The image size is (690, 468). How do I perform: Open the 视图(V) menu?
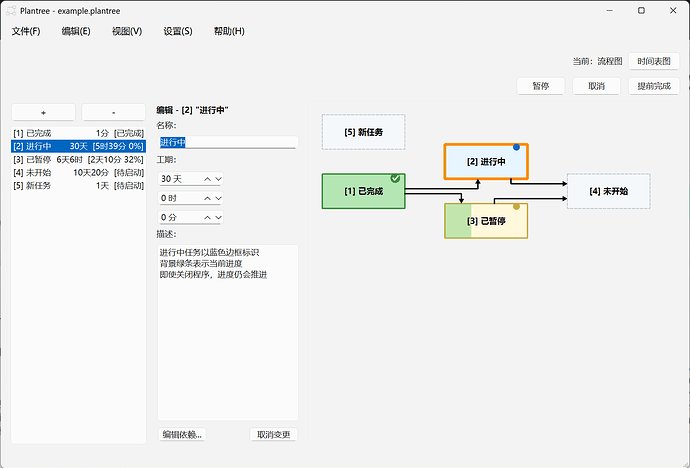127,31
